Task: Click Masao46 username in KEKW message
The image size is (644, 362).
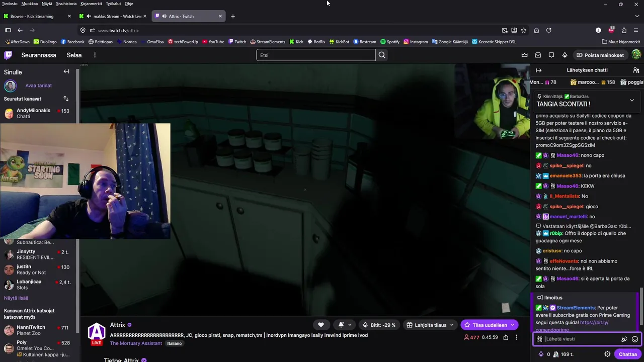Action: pyautogui.click(x=568, y=186)
